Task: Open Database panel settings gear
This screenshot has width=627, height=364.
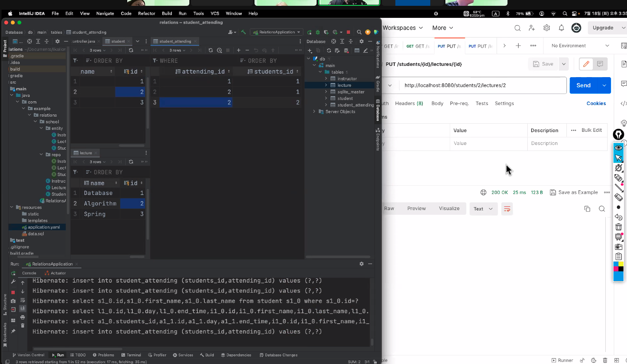Action: (x=361, y=41)
